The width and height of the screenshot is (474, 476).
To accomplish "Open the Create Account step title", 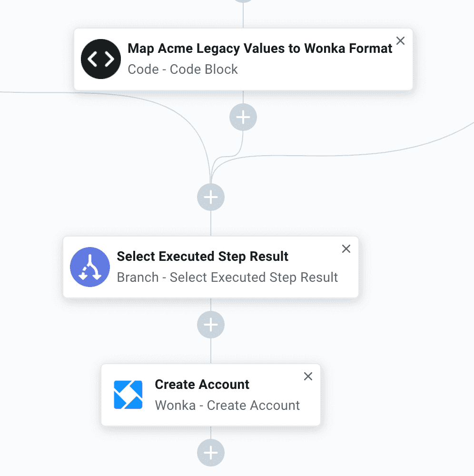I will point(202,384).
